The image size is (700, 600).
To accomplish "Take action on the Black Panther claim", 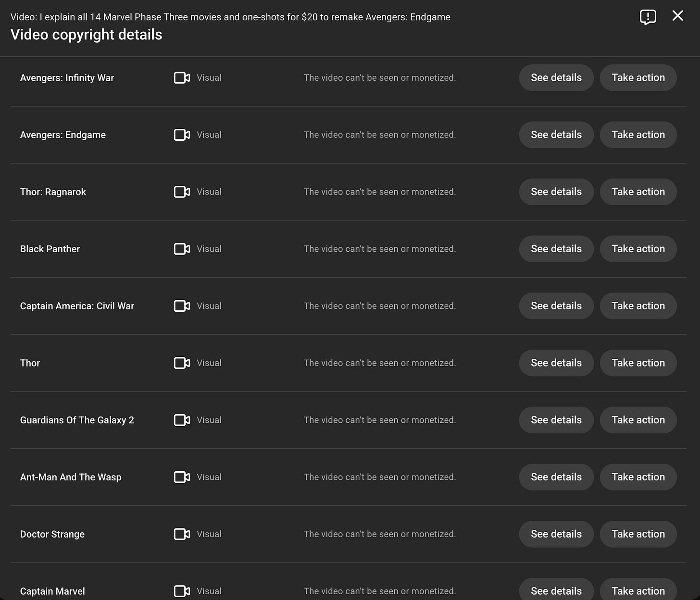I will [638, 249].
